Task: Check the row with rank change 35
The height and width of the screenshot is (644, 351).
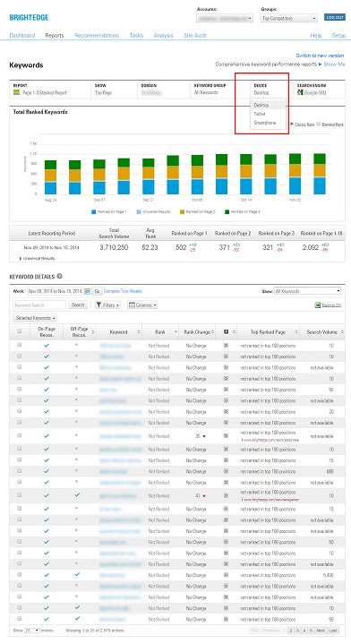Action: (x=20, y=435)
